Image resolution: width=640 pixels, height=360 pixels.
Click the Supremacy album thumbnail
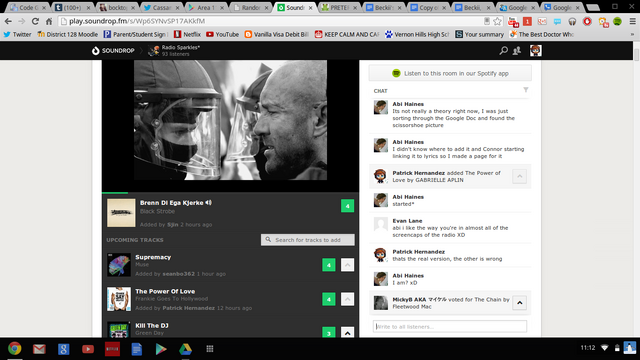119,265
